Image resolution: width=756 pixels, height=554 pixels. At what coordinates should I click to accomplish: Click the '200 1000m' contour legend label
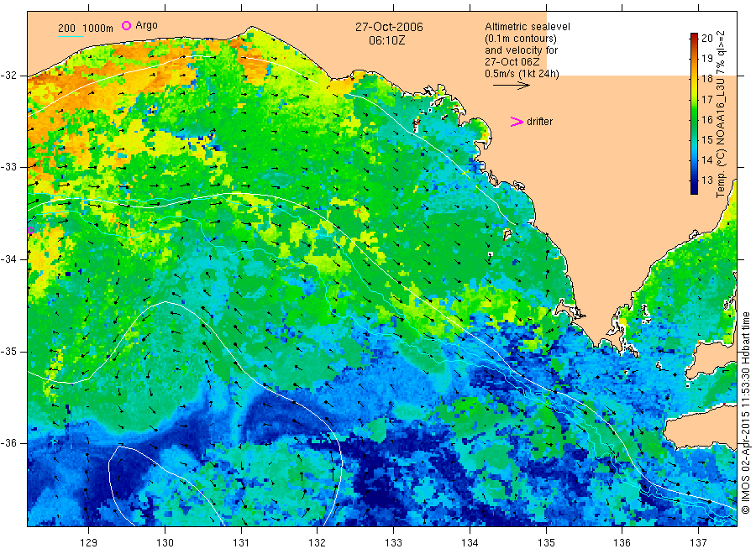(86, 29)
